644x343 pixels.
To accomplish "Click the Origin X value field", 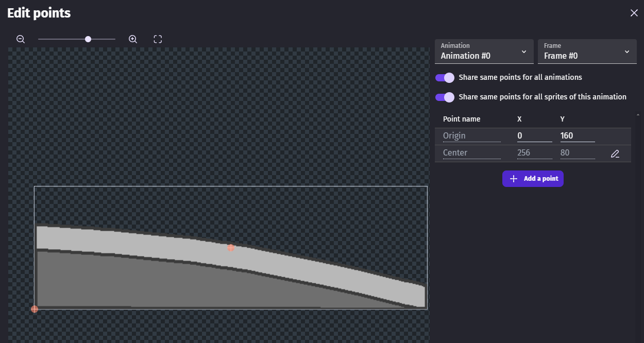I will pyautogui.click(x=534, y=136).
